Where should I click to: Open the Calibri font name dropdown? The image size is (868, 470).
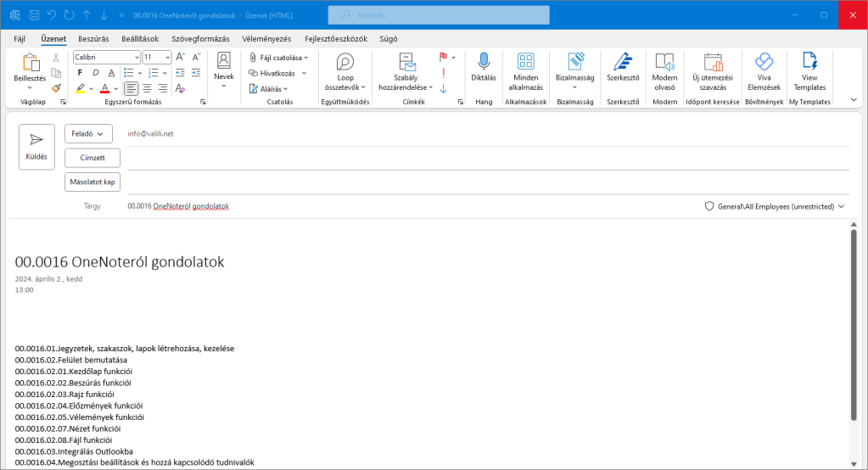(137, 58)
